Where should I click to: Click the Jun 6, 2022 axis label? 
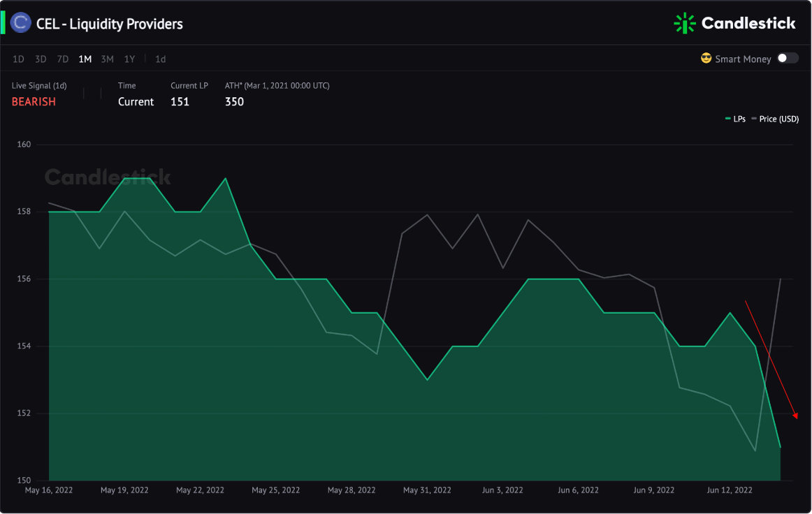pos(578,490)
